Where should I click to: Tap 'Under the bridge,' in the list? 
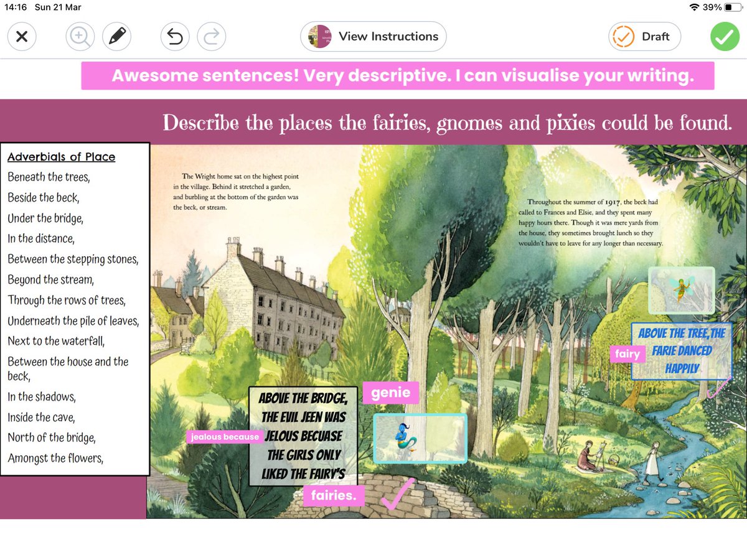pyautogui.click(x=45, y=218)
